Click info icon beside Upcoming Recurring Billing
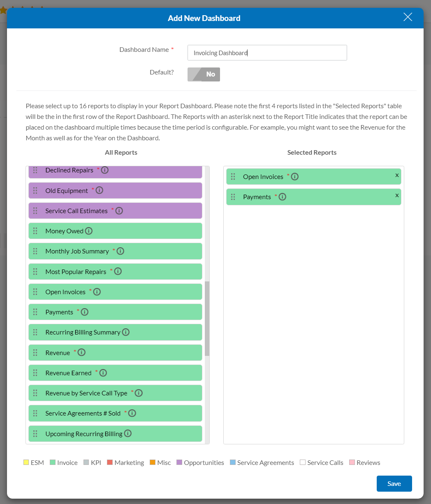 point(128,433)
